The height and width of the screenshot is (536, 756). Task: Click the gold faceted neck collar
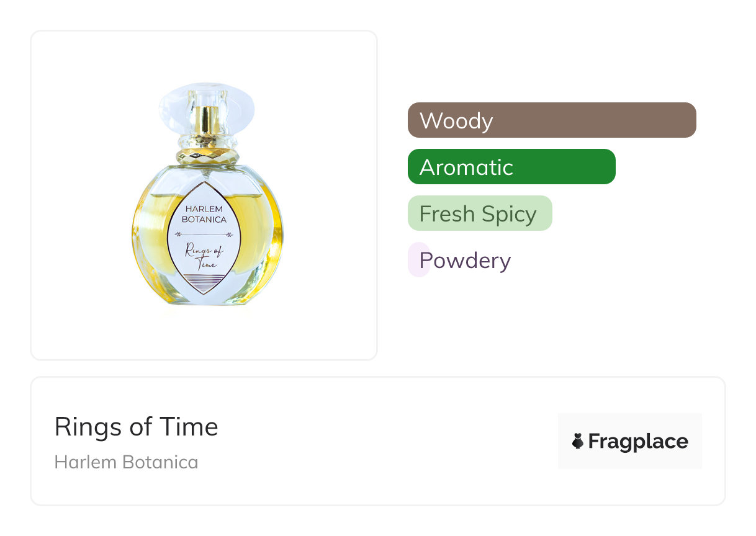tap(207, 155)
